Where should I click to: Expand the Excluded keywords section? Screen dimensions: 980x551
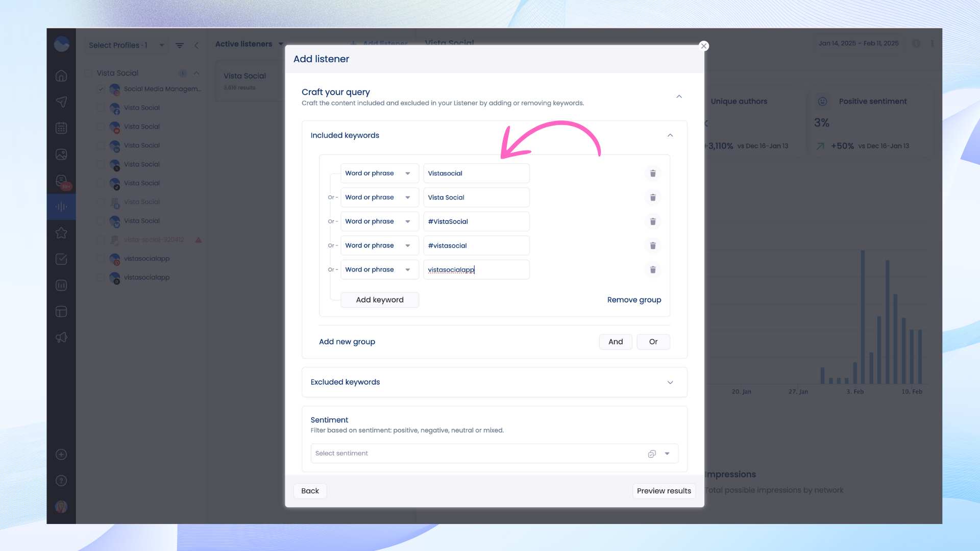670,382
